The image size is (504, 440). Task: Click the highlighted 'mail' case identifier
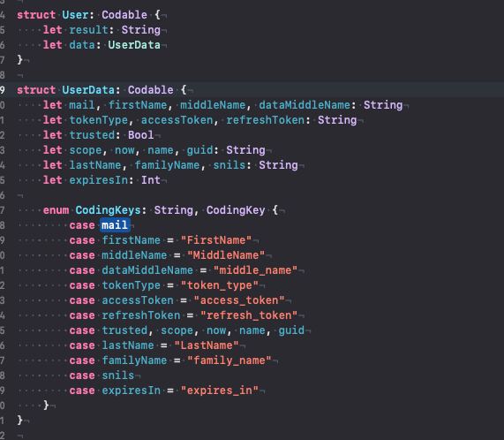[x=115, y=224]
